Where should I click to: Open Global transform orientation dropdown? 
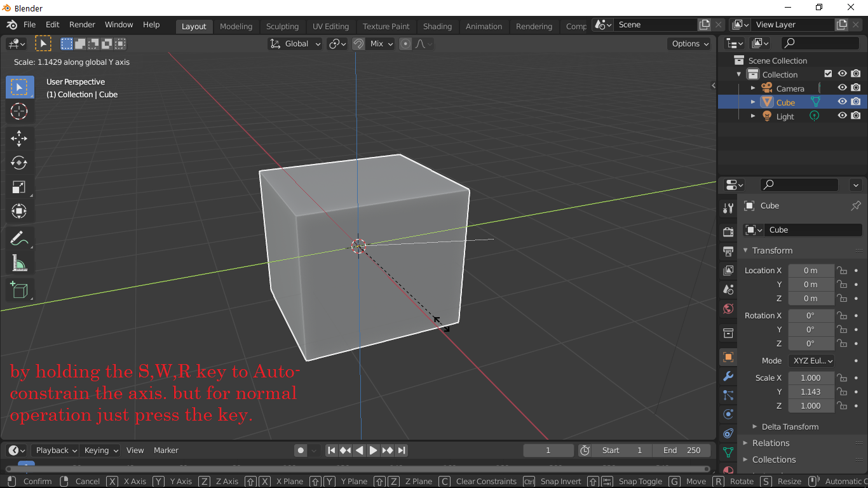295,44
